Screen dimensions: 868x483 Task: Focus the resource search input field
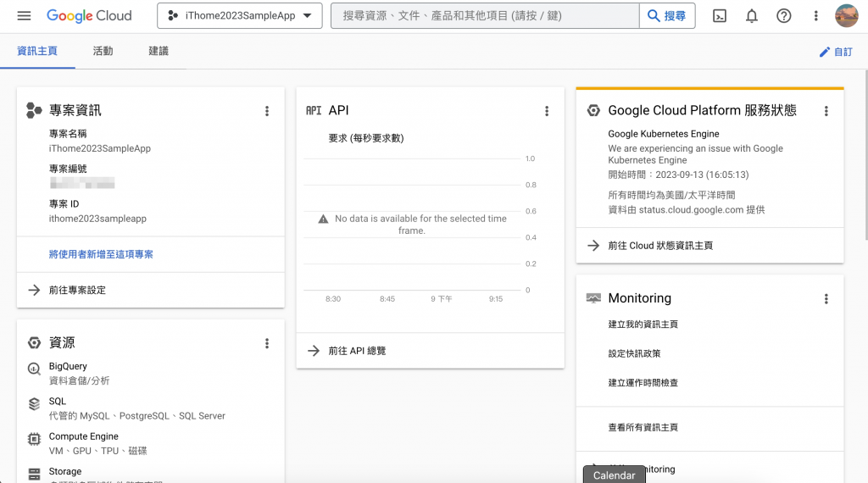click(x=485, y=15)
